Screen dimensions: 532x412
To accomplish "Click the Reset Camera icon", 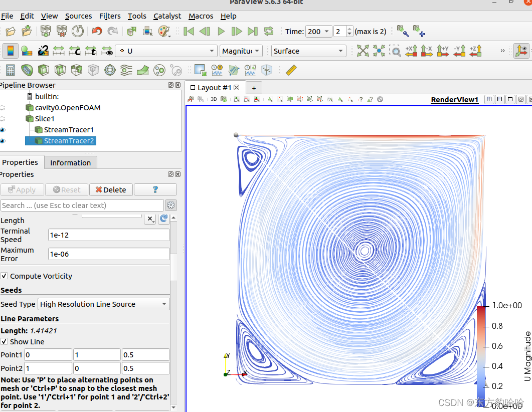I will [x=363, y=51].
